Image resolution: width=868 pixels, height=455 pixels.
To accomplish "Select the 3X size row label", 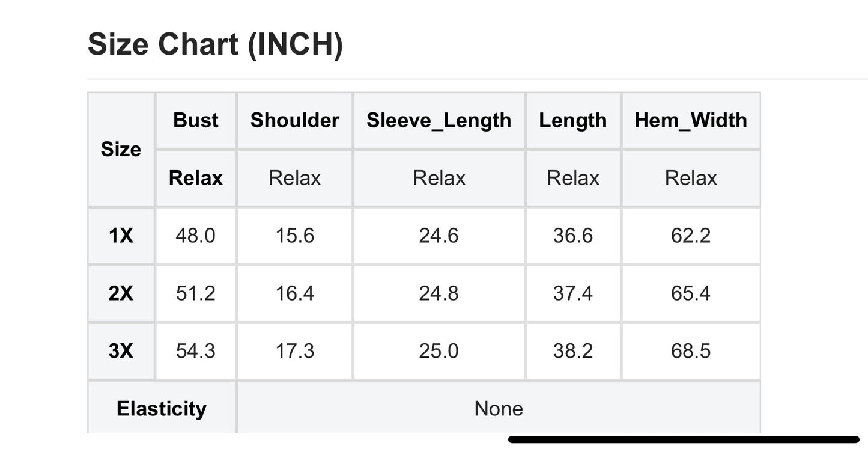I will click(121, 351).
